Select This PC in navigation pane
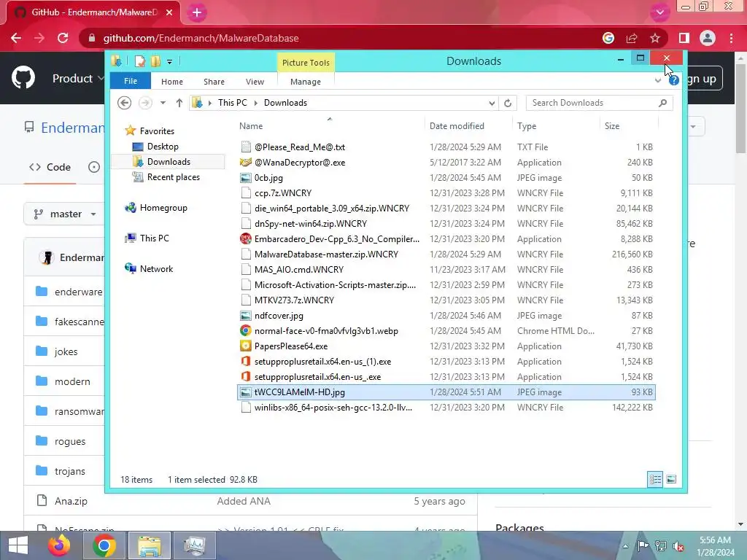Viewport: 747px width, 560px height. 155,238
